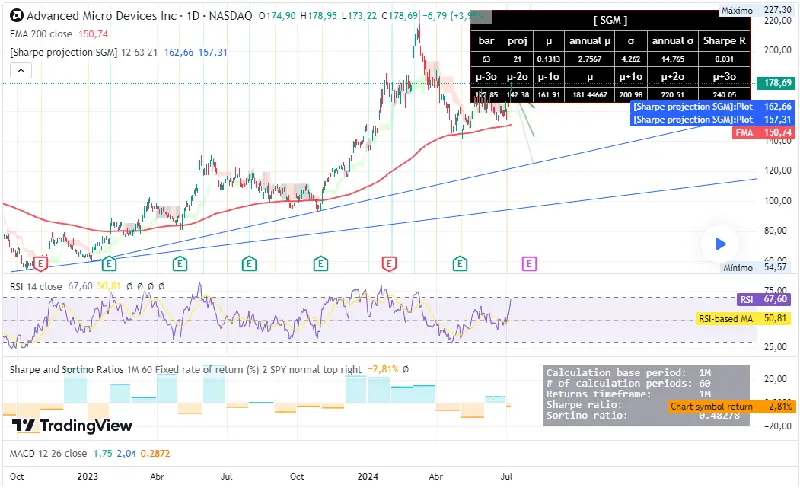The height and width of the screenshot is (488, 800).
Task: Collapse the indicator legend chevron
Action: 17,71
